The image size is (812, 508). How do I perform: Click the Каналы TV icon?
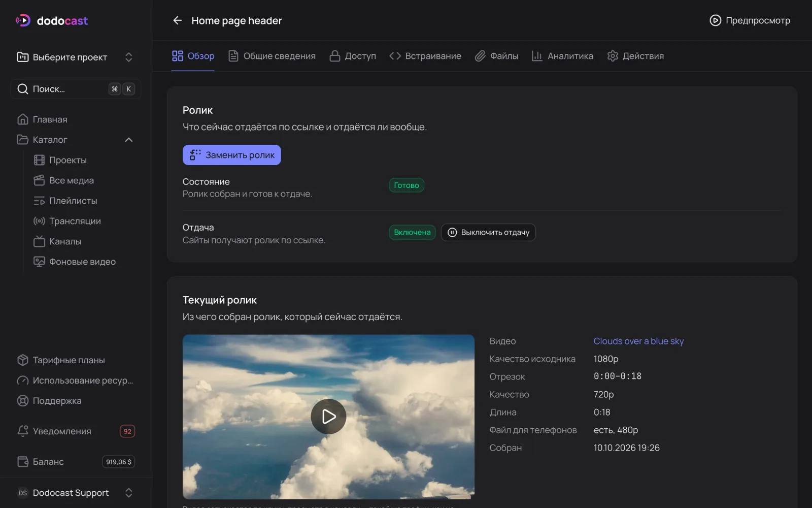click(39, 241)
